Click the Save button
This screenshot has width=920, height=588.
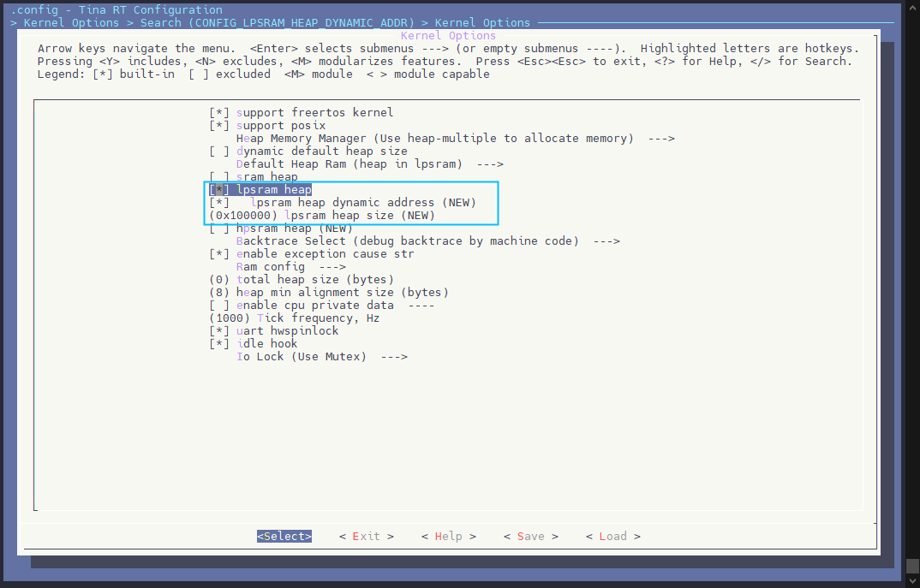(530, 537)
